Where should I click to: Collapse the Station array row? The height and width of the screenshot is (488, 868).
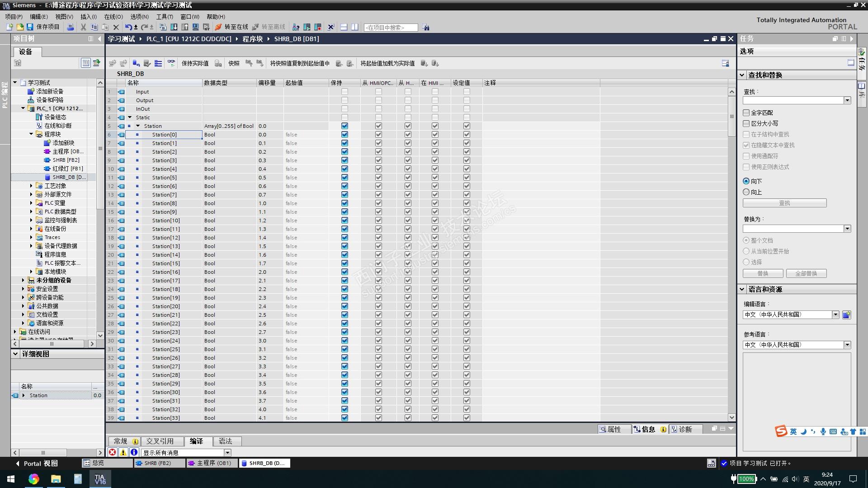point(138,126)
